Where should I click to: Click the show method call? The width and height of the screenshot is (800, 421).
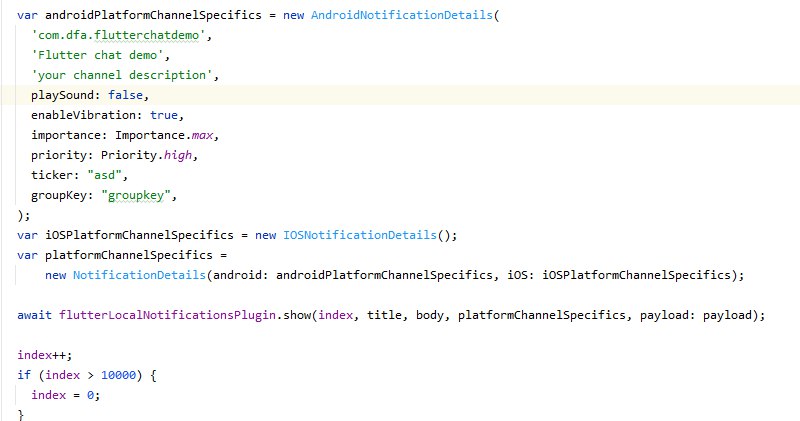click(297, 315)
